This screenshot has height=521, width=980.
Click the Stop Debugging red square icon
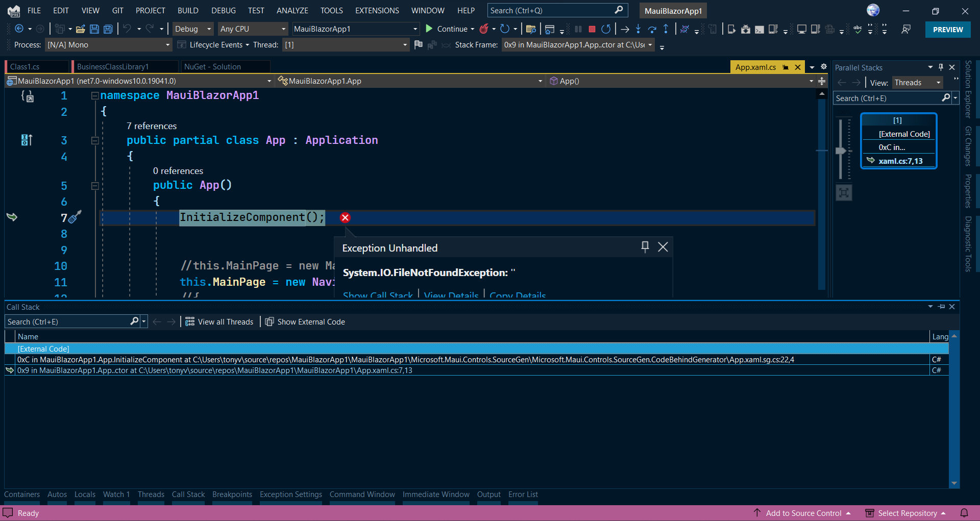click(592, 29)
